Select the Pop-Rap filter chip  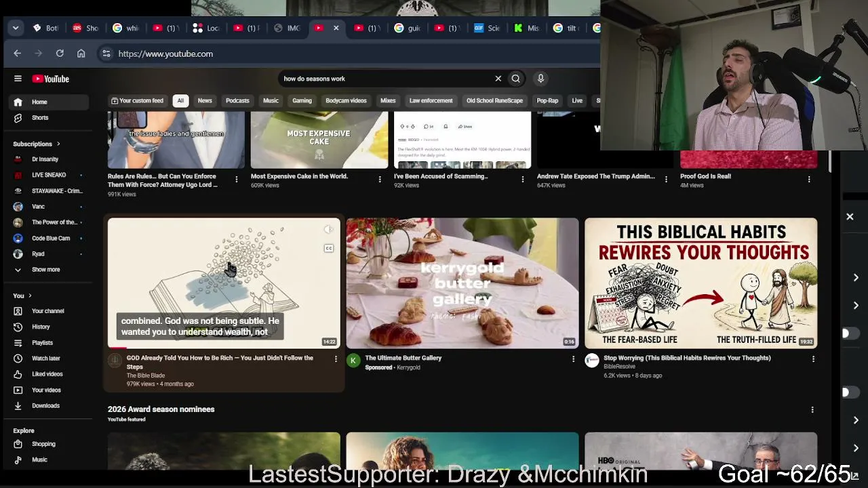tap(547, 101)
